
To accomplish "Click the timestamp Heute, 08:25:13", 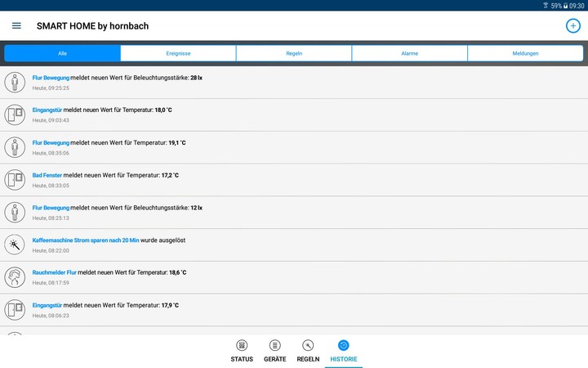I will [x=51, y=218].
